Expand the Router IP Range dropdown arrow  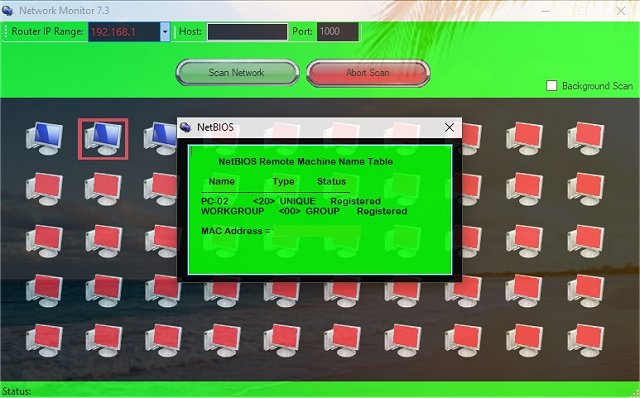click(x=165, y=32)
